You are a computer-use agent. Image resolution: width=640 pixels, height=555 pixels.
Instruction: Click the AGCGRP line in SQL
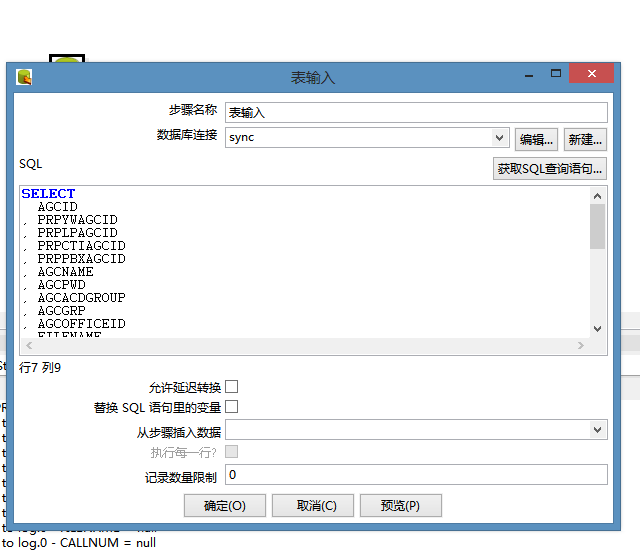(x=62, y=311)
